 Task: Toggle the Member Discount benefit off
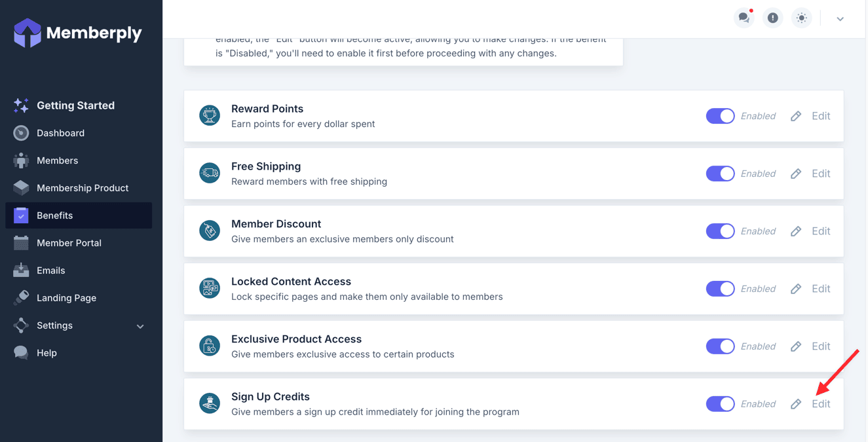[720, 231]
